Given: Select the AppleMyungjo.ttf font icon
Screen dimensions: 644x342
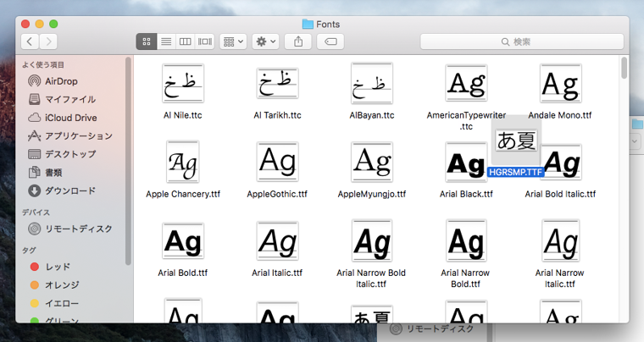Looking at the screenshot, I should click(372, 162).
